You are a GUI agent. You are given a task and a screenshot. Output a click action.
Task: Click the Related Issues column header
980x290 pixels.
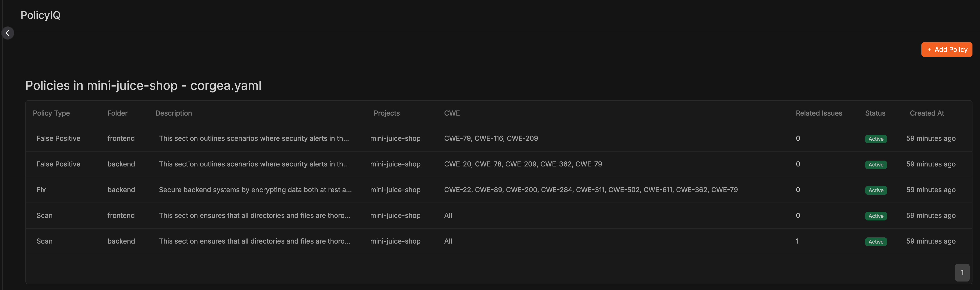click(819, 113)
